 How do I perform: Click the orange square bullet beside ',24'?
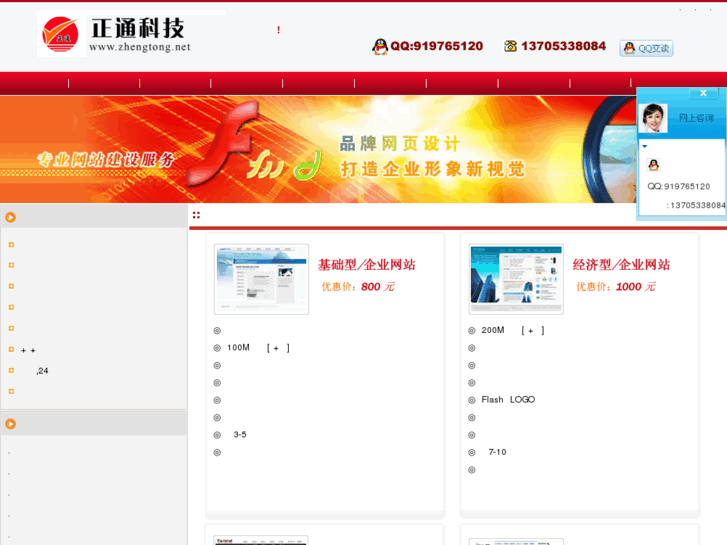(x=11, y=370)
